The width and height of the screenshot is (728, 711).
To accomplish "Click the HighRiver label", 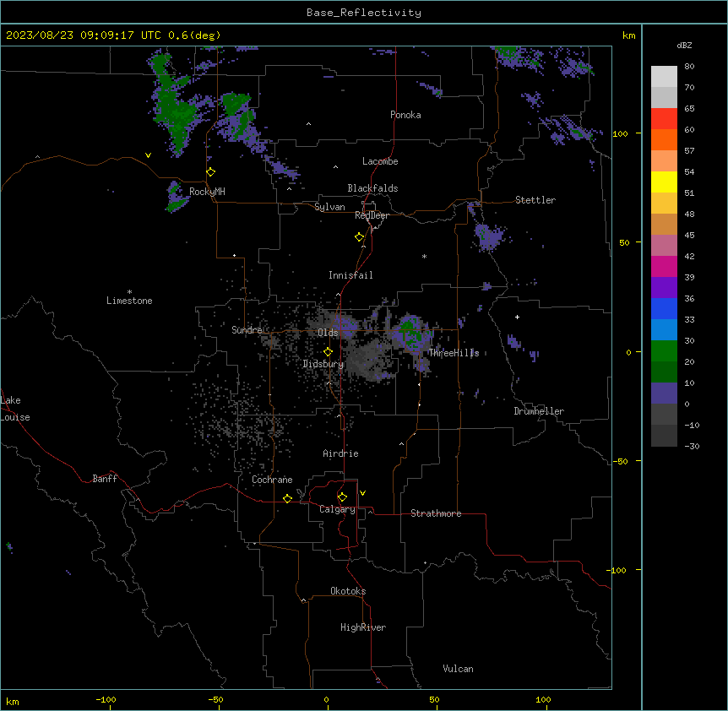I will 363,627.
